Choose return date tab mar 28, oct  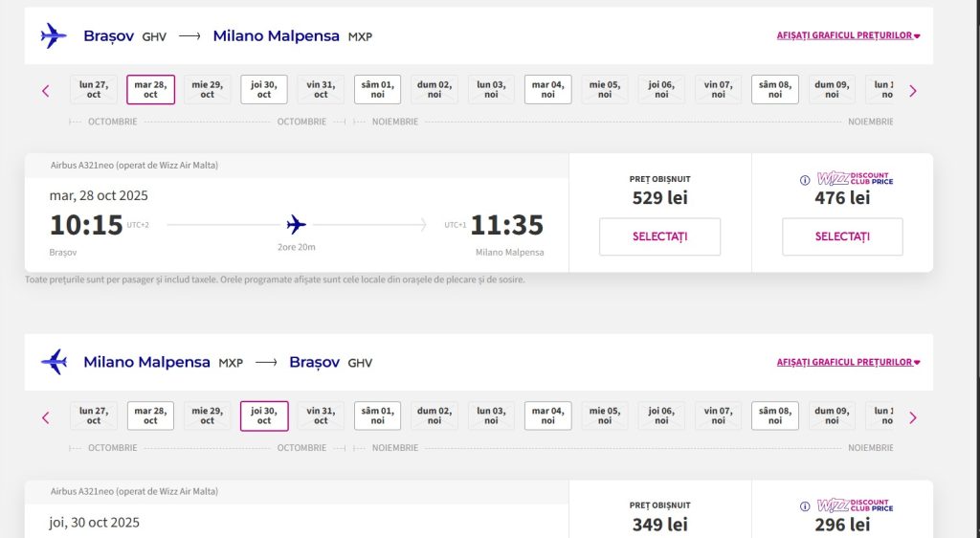pos(150,415)
